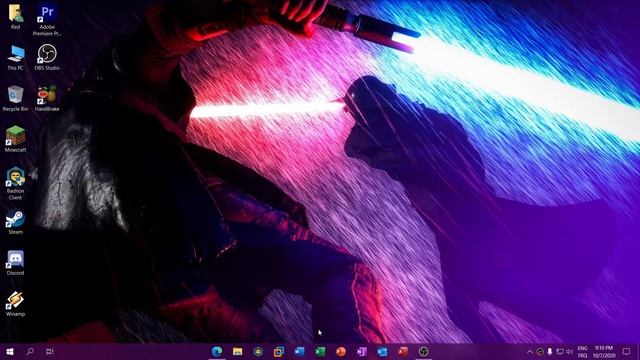
Task: Launch the Discord desktop shortcut
Action: [16, 263]
